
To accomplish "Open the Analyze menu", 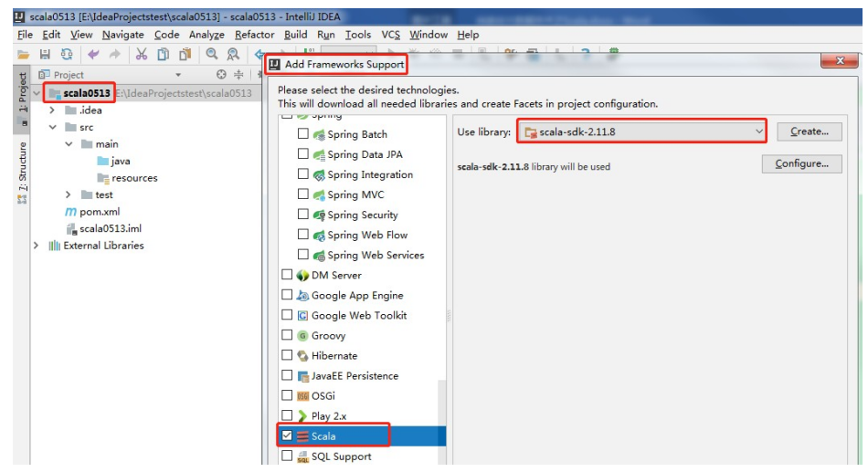I will (x=206, y=35).
